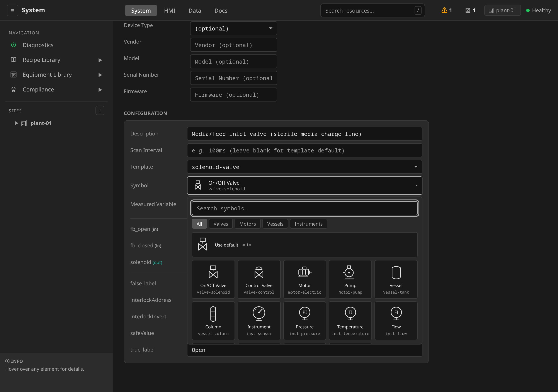This screenshot has width=558, height=392.
Task: Click the Healthy status indicator
Action: point(539,10)
